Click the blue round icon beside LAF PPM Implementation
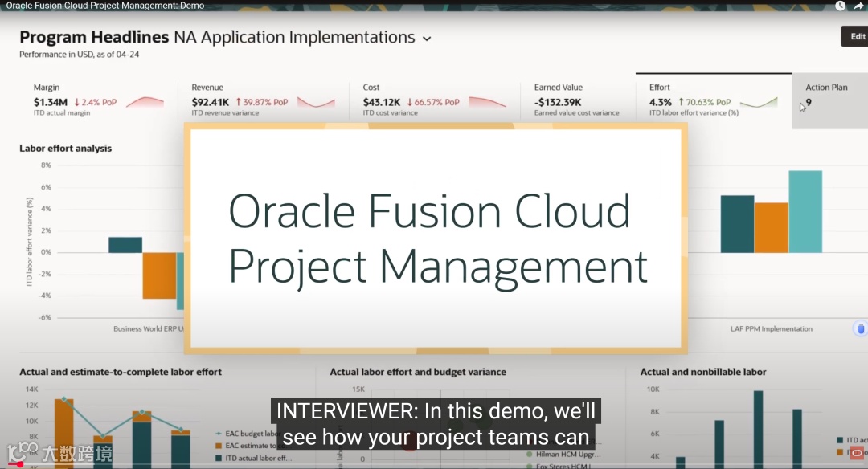The width and height of the screenshot is (868, 469). click(x=860, y=328)
